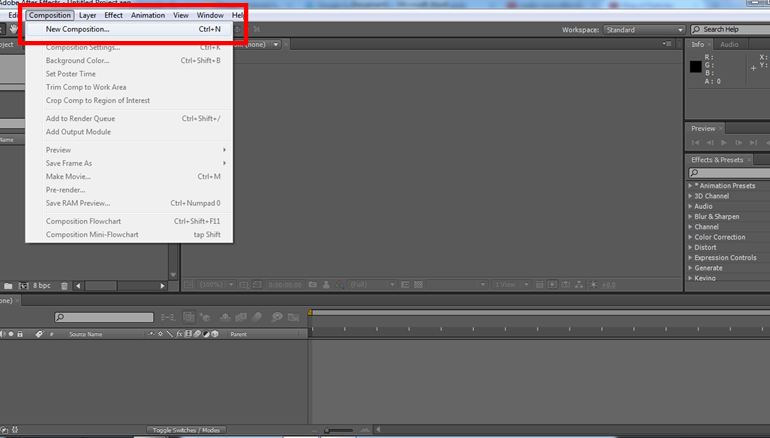Open the 8 bpc color depth setting
The width and height of the screenshot is (770, 438).
pos(42,285)
